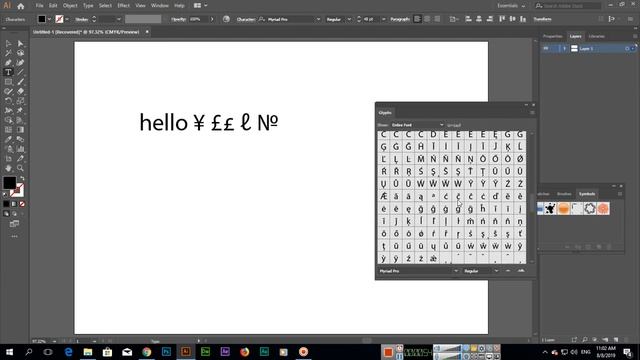
Task: Click the Swap Fill and Stroke arrow
Action: pyautogui.click(x=22, y=178)
